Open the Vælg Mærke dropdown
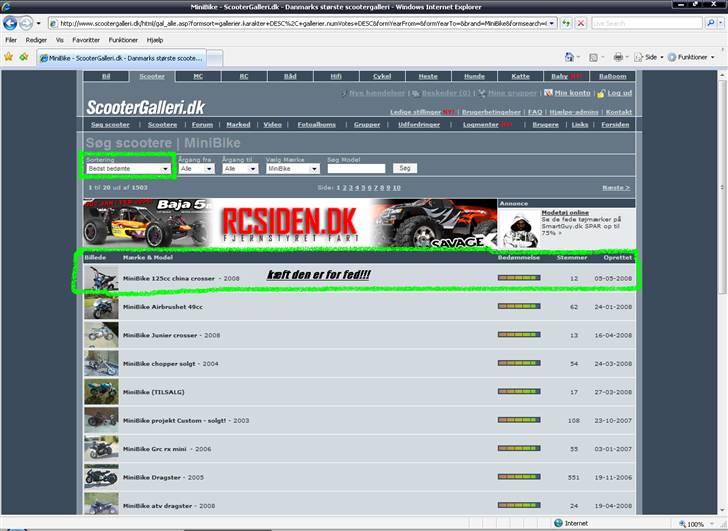This screenshot has width=728, height=531. 292,168
